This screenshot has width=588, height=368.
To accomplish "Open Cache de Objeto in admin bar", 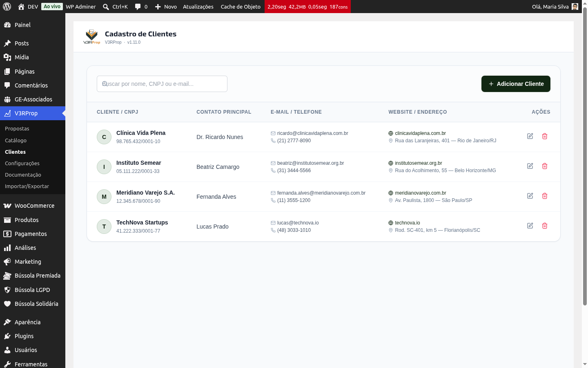I will 241,7.
